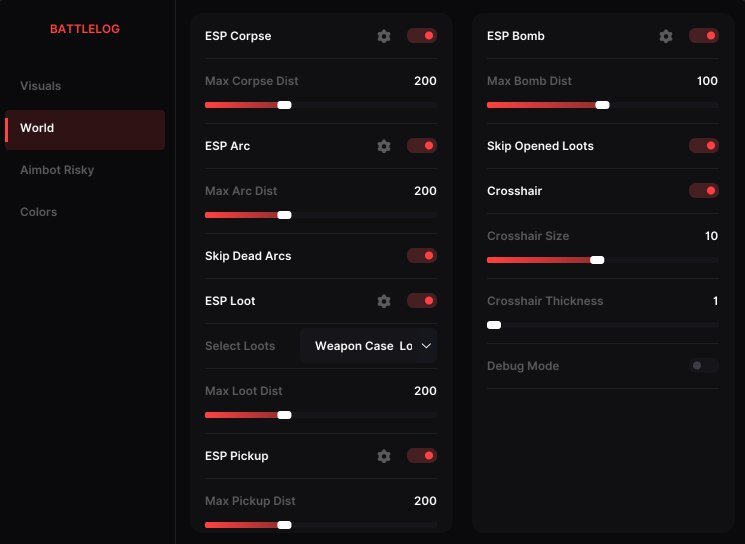Turn off the Crosshair switch

click(704, 191)
